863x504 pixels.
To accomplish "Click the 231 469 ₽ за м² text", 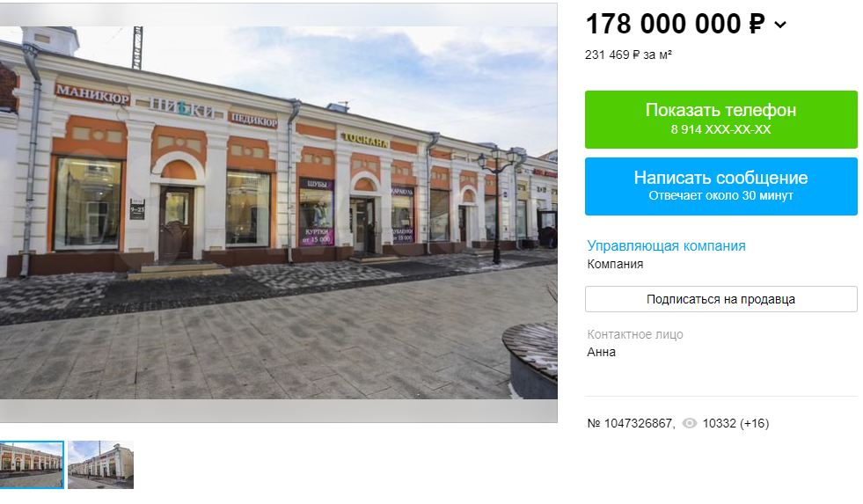I will tap(628, 55).
